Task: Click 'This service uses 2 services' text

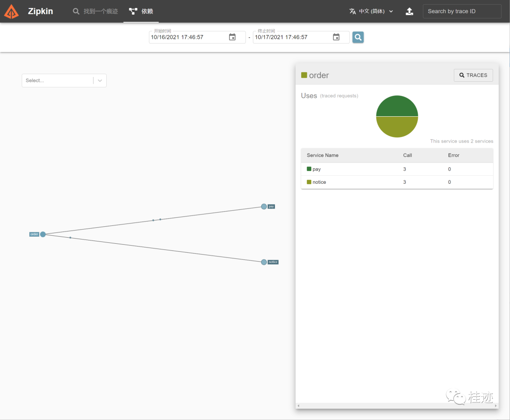Action: [461, 141]
